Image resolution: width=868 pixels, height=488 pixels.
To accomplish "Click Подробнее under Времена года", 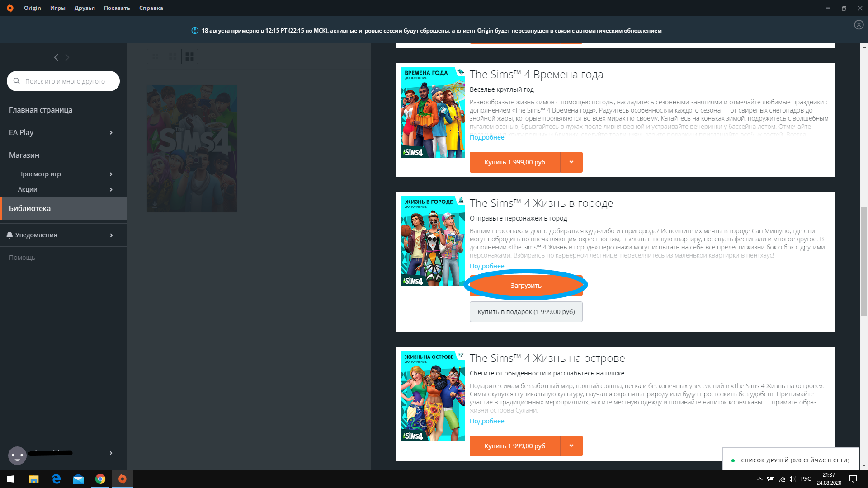I will [x=487, y=137].
